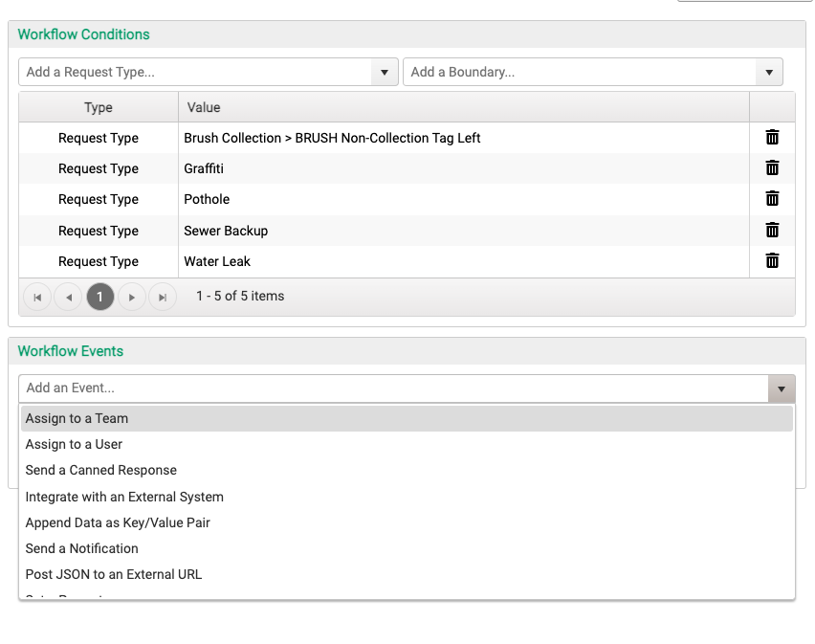Click the Add a Boundary input field
This screenshot has height=644, width=815.
click(x=580, y=73)
